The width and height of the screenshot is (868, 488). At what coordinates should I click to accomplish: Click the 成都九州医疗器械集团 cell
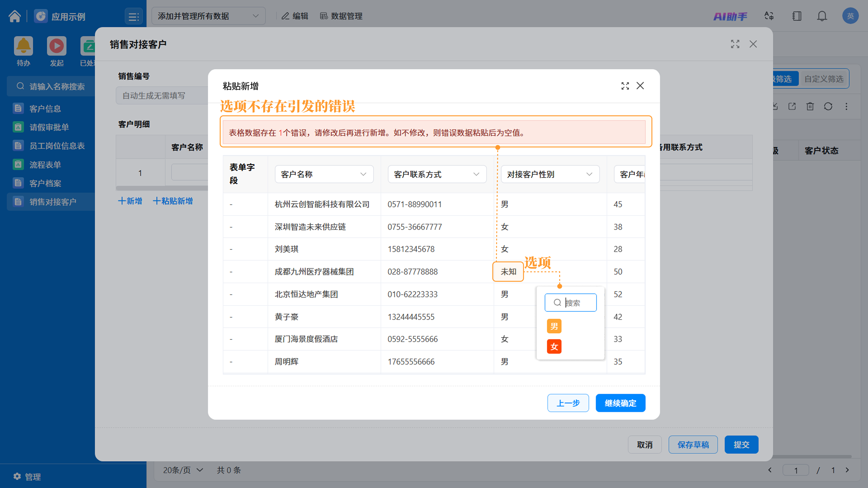coord(324,272)
